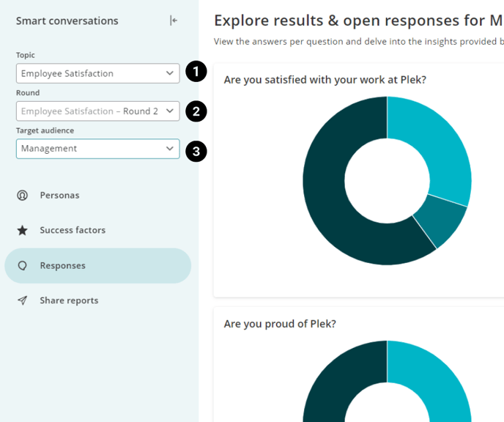Open the Topic dropdown showing Employee Satisfaction
The height and width of the screenshot is (422, 504).
click(x=97, y=73)
